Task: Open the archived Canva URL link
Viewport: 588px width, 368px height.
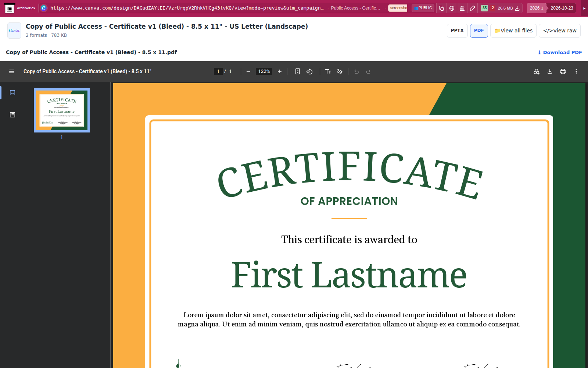Action: point(187,8)
